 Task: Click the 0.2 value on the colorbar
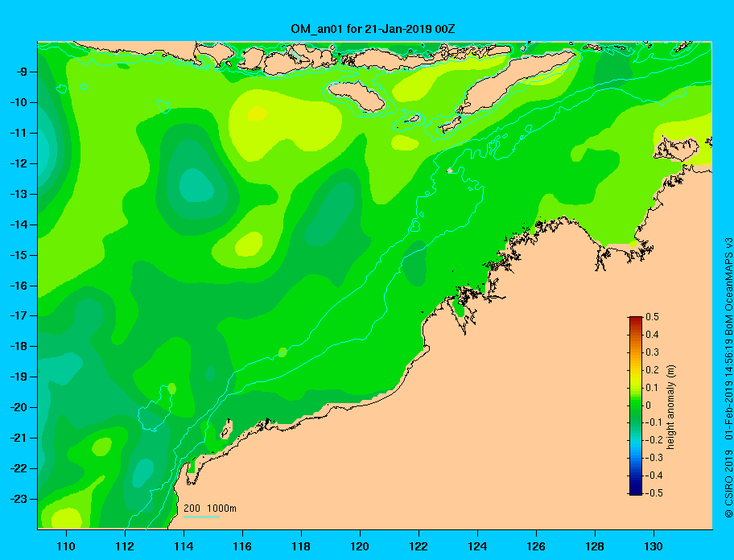652,369
